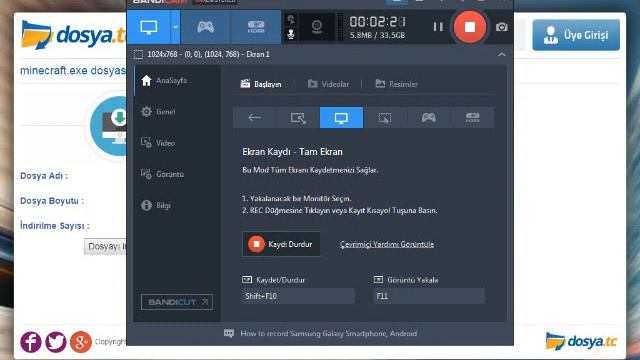Select around-mouse recording mode icon

[x=385, y=118]
